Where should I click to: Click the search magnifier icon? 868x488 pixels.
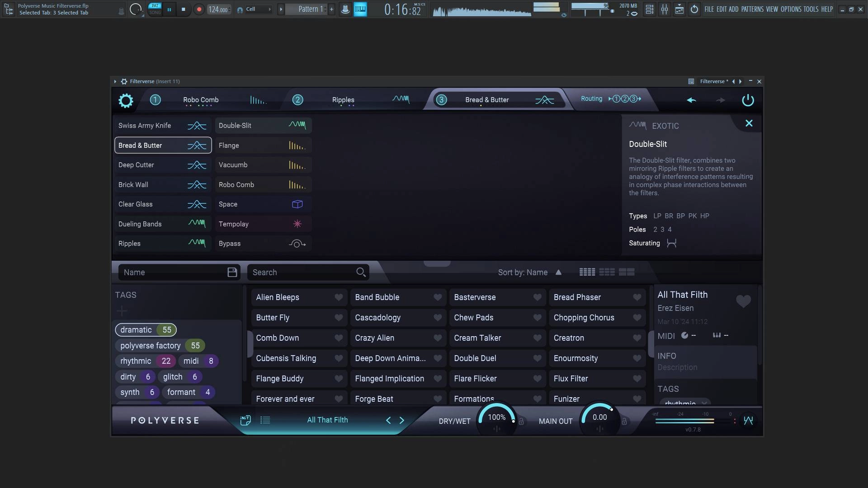[x=361, y=272]
